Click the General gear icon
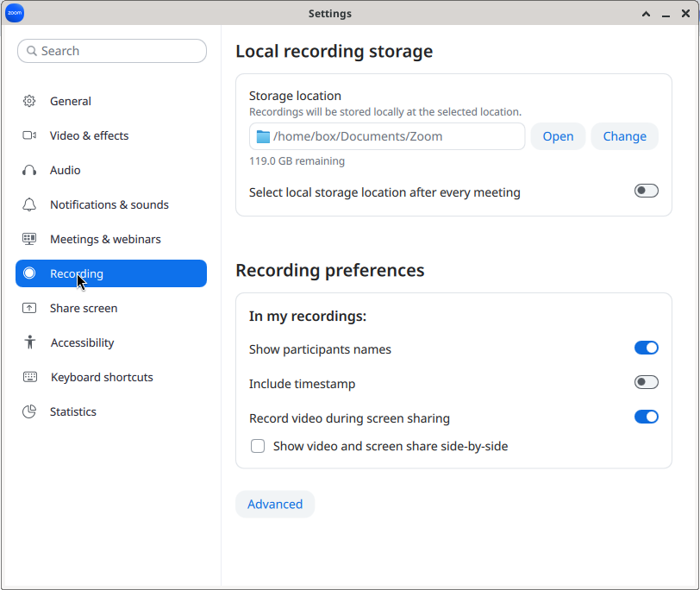 point(29,101)
